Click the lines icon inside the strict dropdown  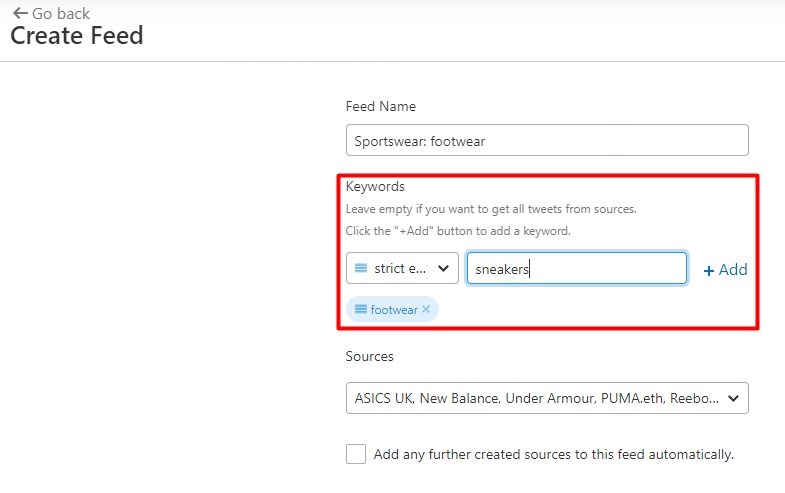point(360,268)
